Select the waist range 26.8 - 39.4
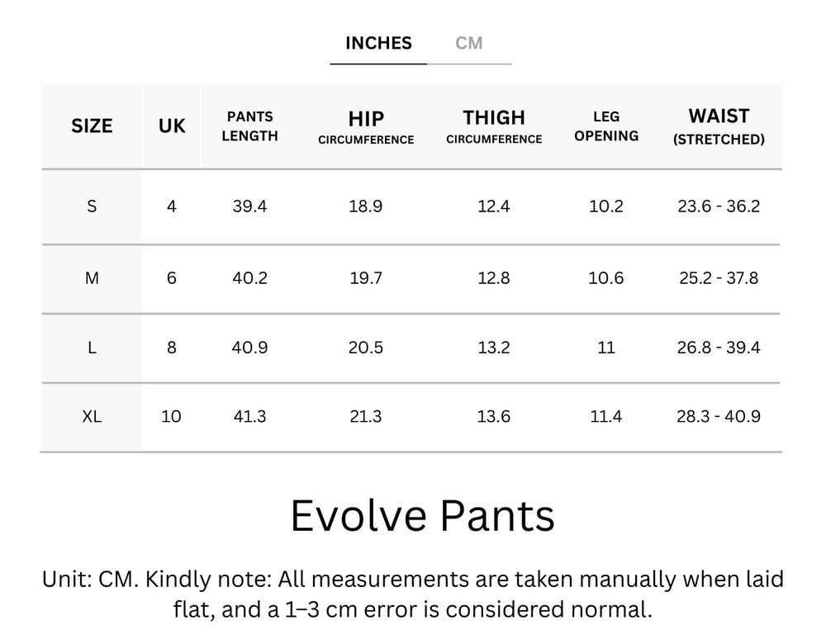This screenshot has height=644, width=826. tap(718, 348)
